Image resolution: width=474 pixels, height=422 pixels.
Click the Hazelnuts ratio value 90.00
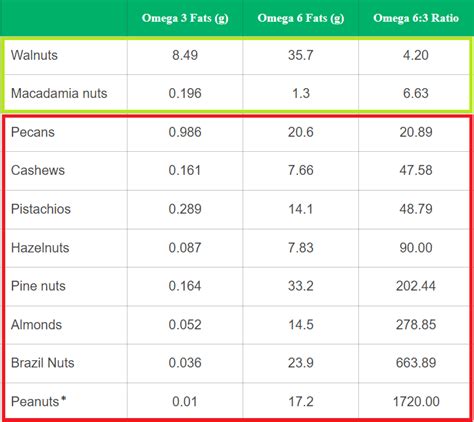[416, 248]
